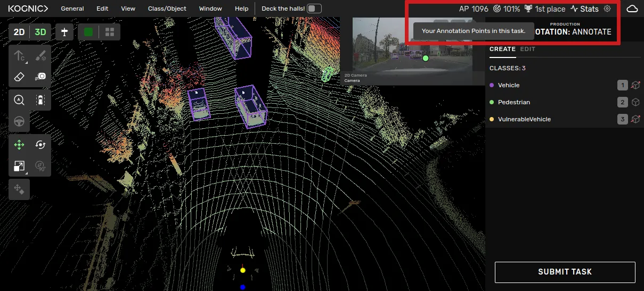The image size is (644, 291).
Task: Click the ego vehicle lane icon
Action: [40, 100]
